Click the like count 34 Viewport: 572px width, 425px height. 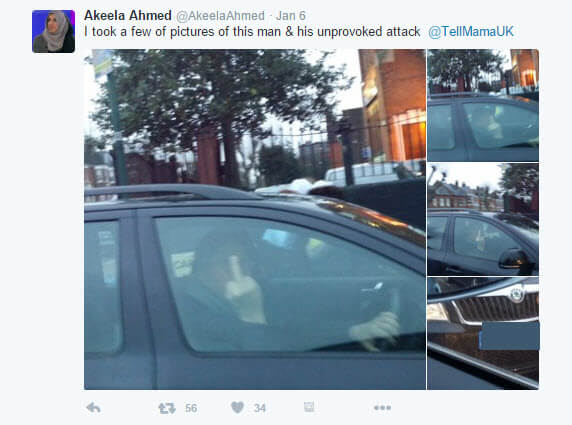tap(260, 408)
